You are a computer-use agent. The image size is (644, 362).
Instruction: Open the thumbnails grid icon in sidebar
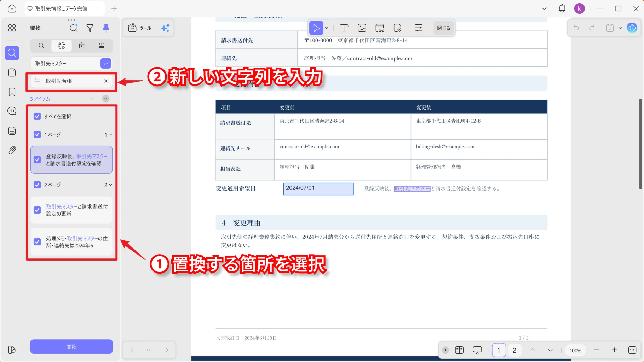[12, 28]
